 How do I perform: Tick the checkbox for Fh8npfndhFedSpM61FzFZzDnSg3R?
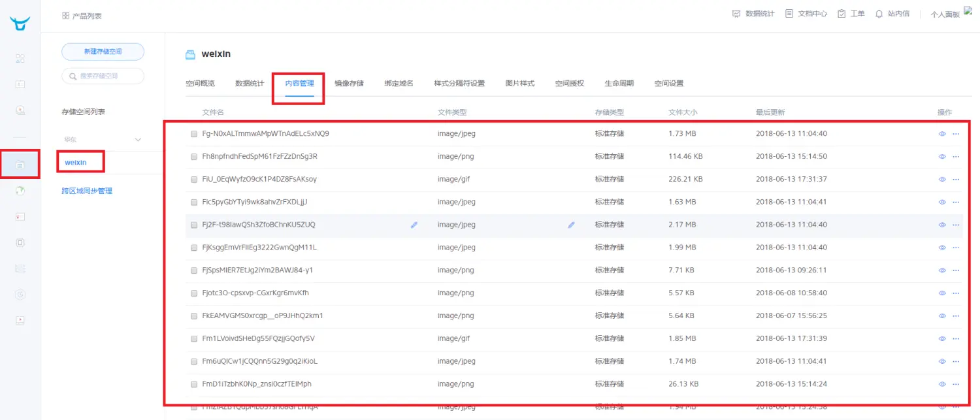coord(194,157)
